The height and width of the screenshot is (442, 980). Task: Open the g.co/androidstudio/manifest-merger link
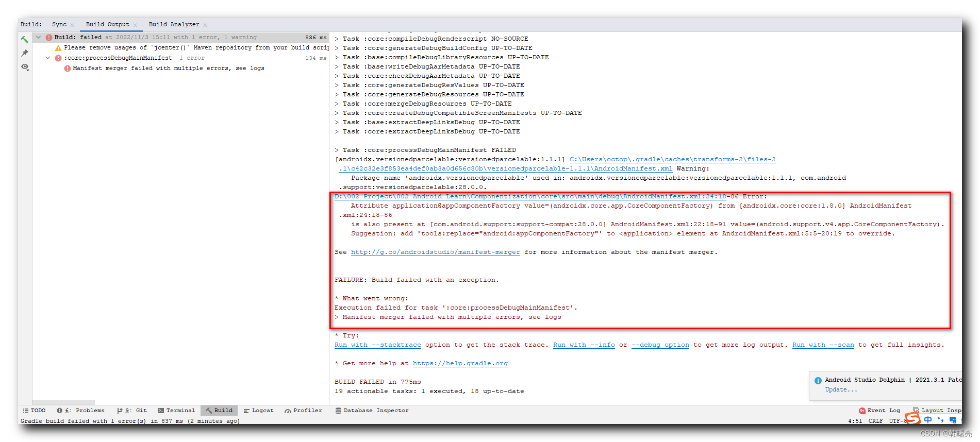click(435, 252)
